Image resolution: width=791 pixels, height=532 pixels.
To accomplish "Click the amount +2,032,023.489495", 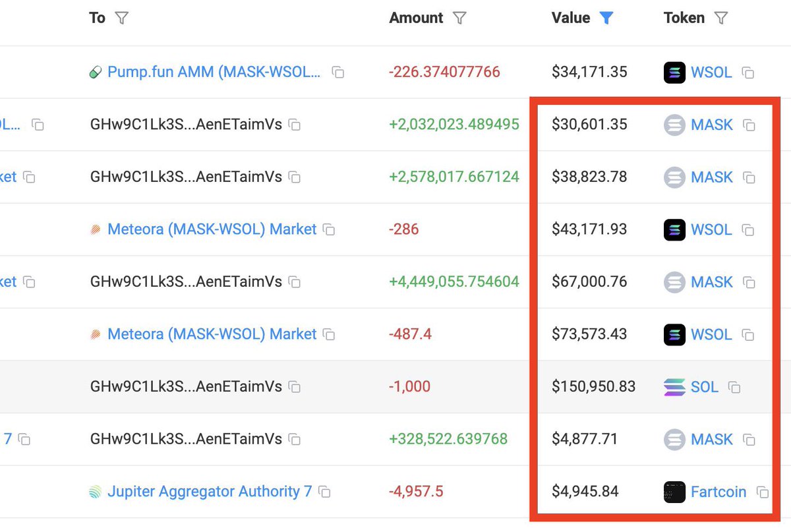I will (x=454, y=125).
